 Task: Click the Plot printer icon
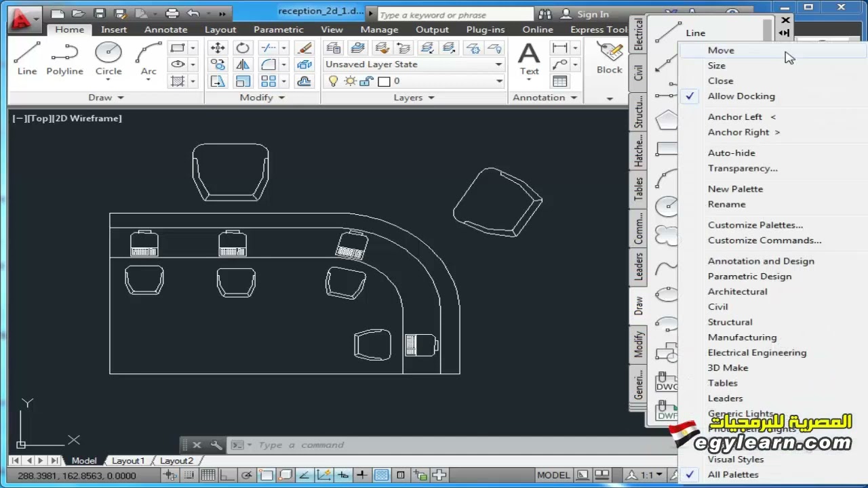(x=172, y=13)
